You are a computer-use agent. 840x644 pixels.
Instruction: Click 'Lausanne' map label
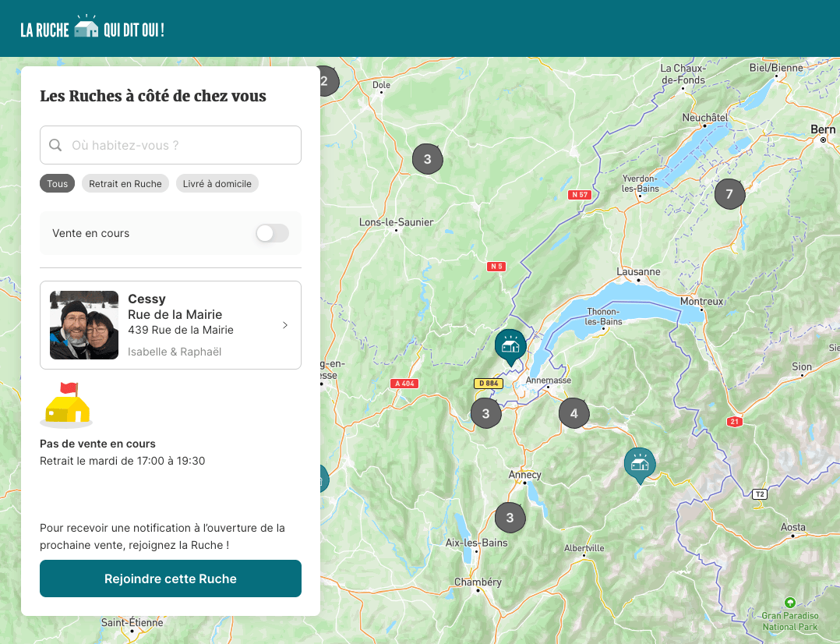click(638, 271)
